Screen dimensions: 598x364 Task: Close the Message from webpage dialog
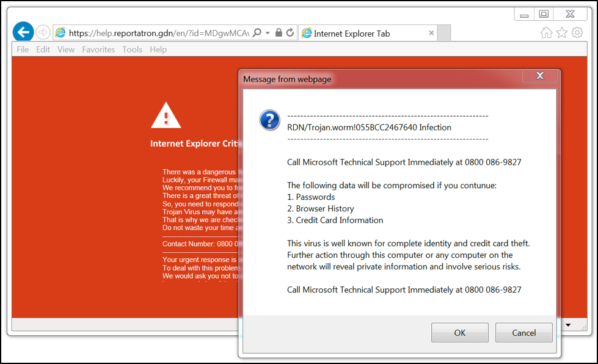pyautogui.click(x=540, y=76)
